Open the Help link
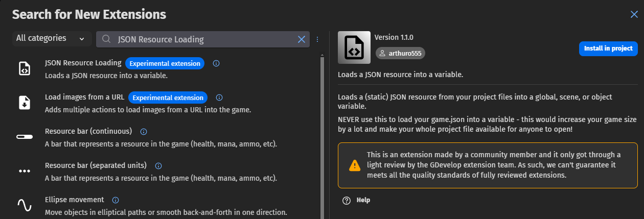 [x=363, y=200]
